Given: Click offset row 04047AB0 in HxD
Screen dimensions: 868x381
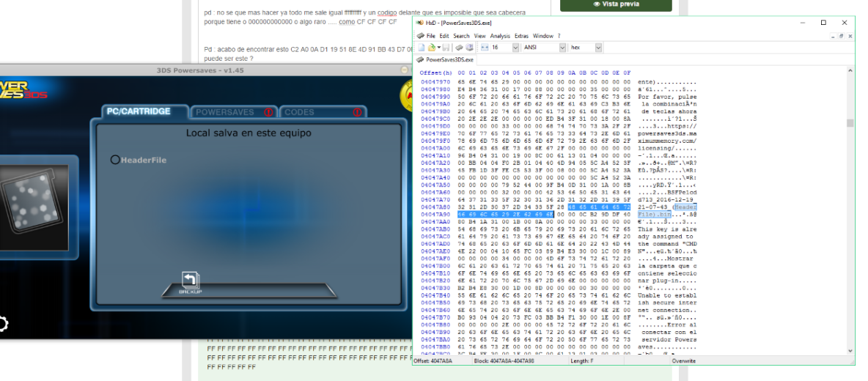Looking at the screenshot, I should pyautogui.click(x=435, y=229).
